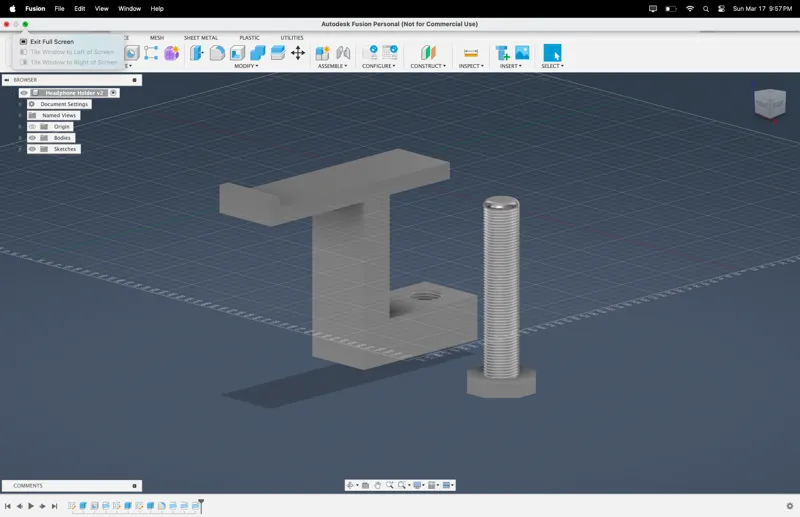Activate Headphone Holder v2 component radio button
The height and width of the screenshot is (517, 800).
113,93
